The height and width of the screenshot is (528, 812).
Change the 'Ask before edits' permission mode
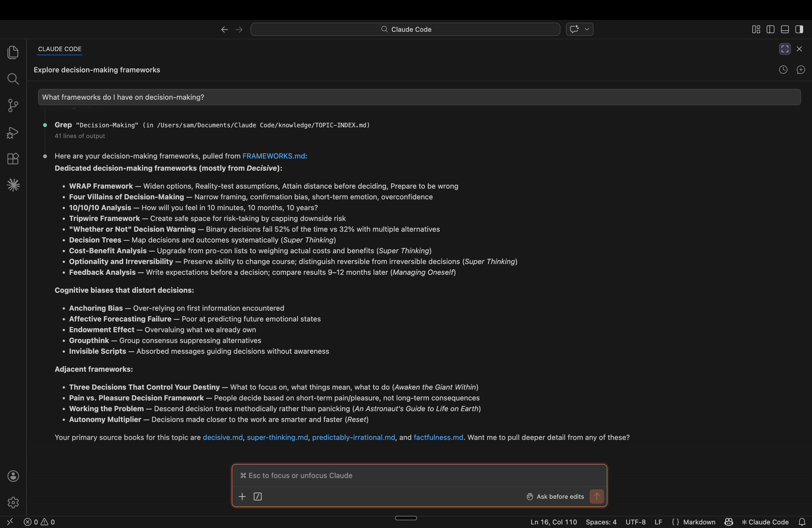[555, 496]
